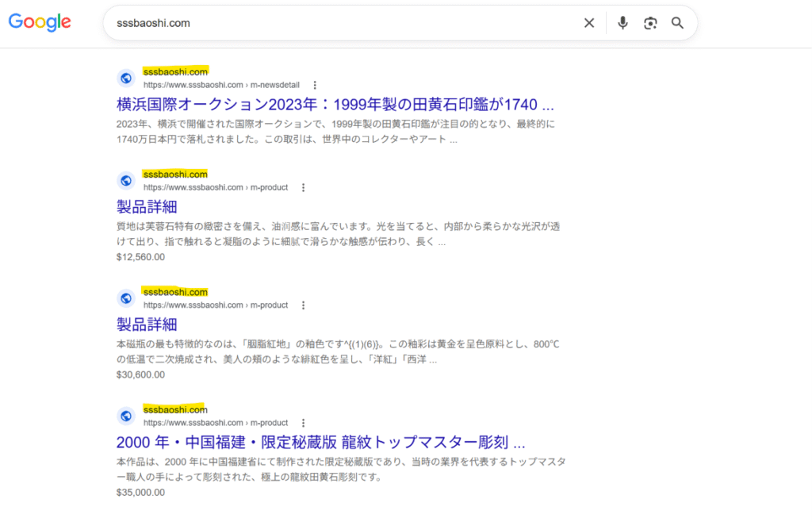Click the m-product URL of the $35,000.00 result
This screenshot has height=522, width=812.
point(216,423)
